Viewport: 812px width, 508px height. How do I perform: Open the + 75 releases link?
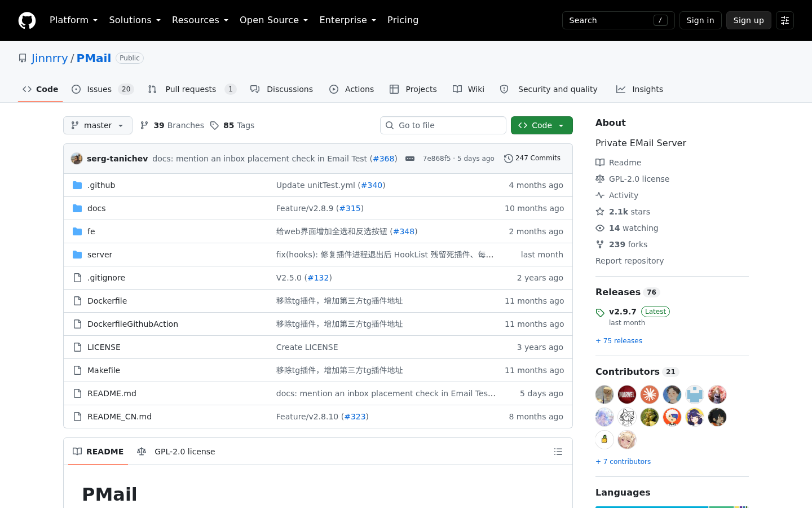(619, 341)
